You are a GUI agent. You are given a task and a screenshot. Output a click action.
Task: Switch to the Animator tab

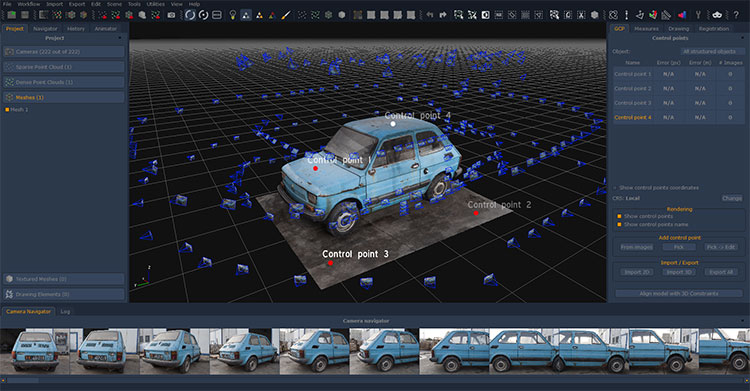[x=105, y=29]
